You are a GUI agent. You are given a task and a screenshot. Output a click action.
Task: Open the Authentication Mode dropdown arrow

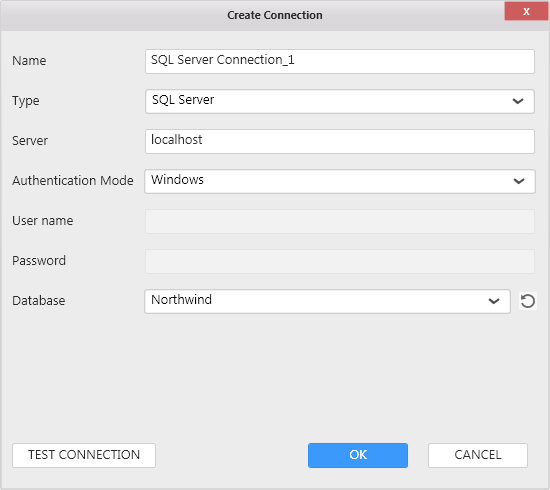point(519,181)
